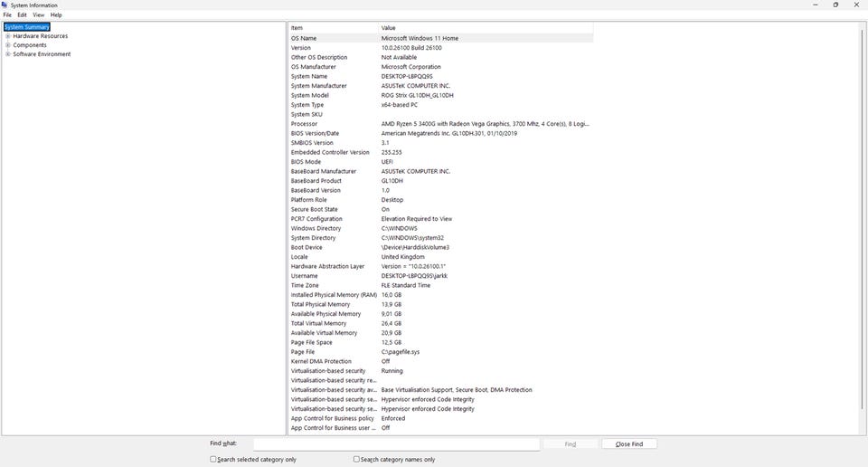Click value x64-based PC

[399, 105]
